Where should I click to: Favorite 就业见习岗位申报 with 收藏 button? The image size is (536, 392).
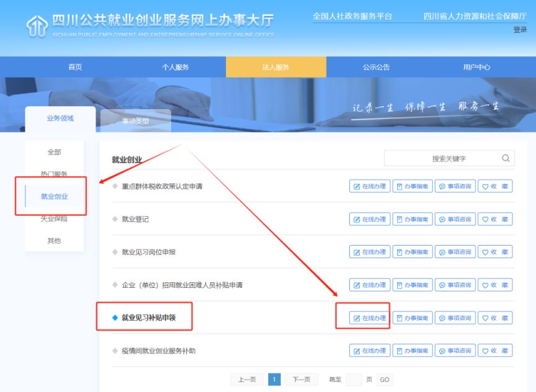pyautogui.click(x=495, y=252)
